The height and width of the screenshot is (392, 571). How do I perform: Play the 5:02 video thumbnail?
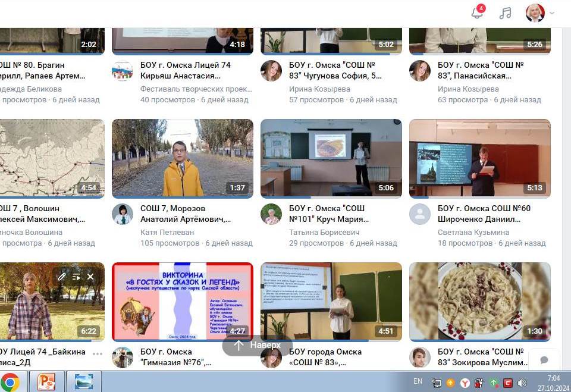tap(331, 41)
